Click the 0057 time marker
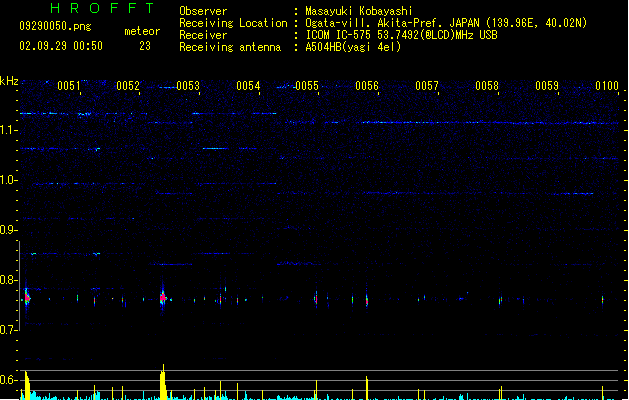 click(427, 86)
